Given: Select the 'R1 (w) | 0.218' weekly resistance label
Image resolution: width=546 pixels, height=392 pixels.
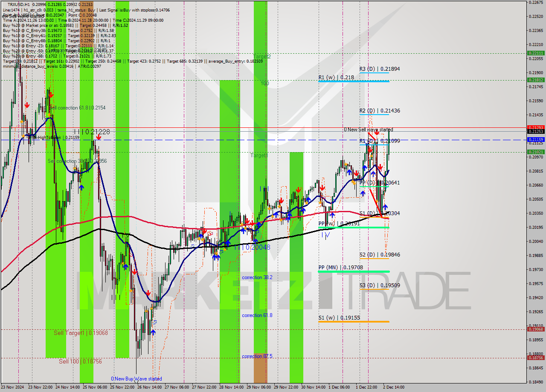Looking at the screenshot, I should 336,78.
